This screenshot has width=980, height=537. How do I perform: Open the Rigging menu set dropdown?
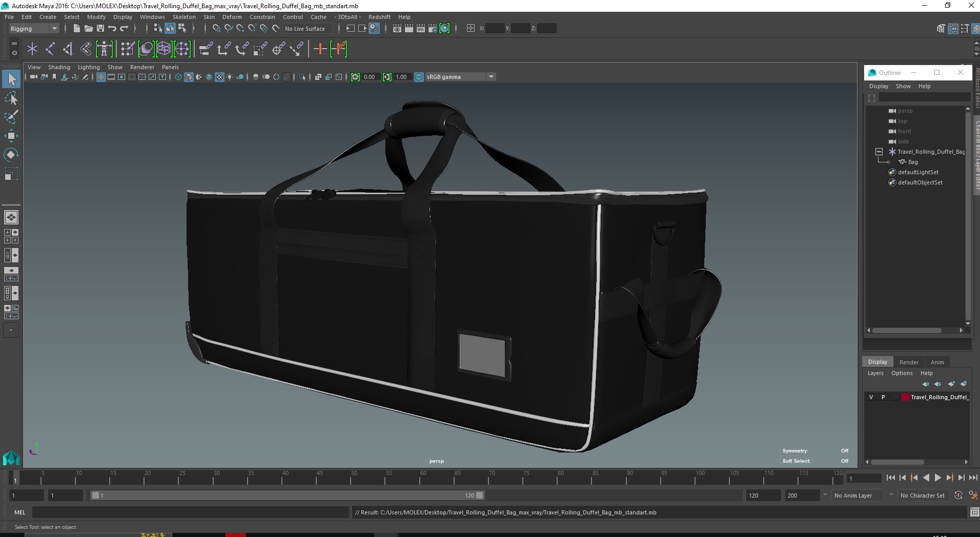coord(33,29)
